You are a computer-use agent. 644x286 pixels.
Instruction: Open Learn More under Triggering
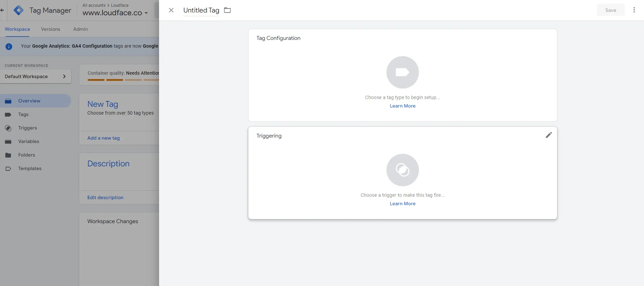(403, 204)
